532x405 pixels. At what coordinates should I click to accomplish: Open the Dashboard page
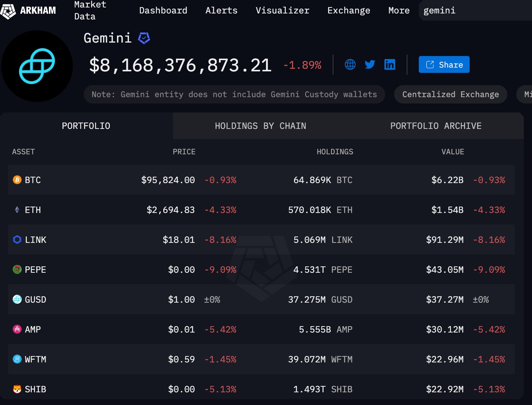pos(163,10)
